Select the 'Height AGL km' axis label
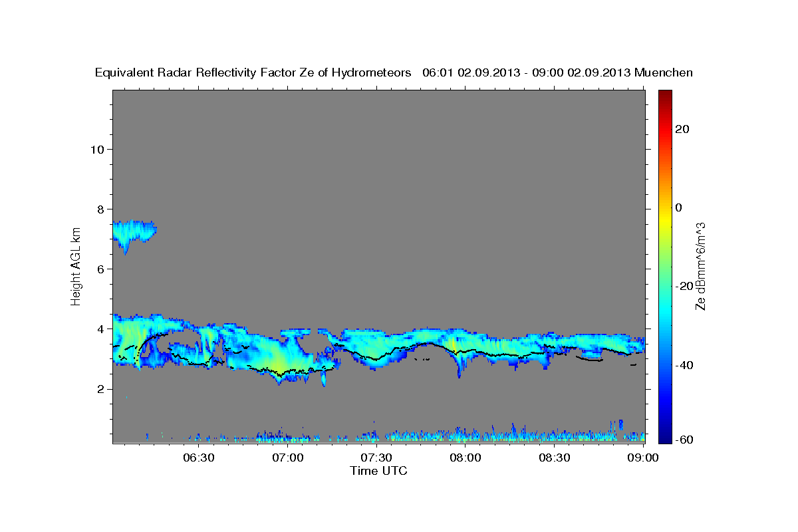The width and height of the screenshot is (798, 532). tap(76, 266)
